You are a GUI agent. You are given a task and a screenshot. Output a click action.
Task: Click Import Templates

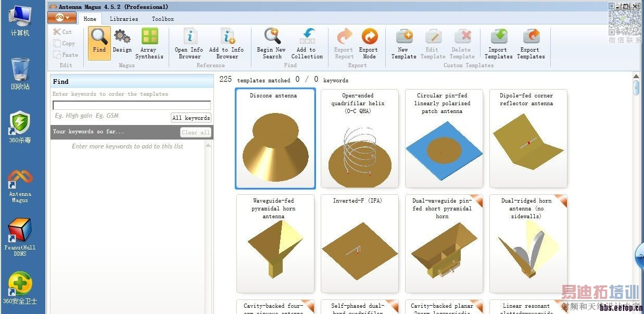click(499, 44)
